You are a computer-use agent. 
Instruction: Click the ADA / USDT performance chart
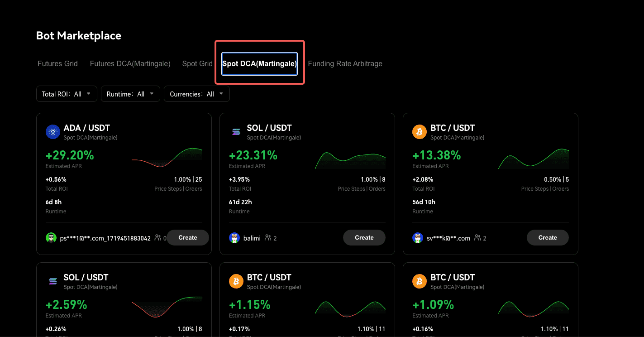pyautogui.click(x=167, y=158)
